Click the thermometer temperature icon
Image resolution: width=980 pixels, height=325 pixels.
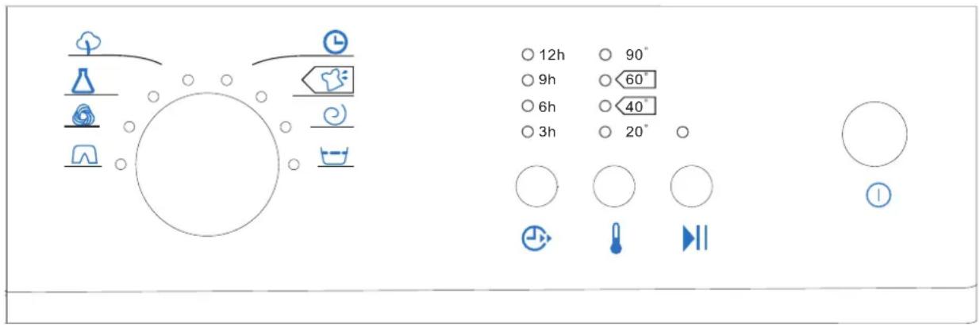(614, 239)
